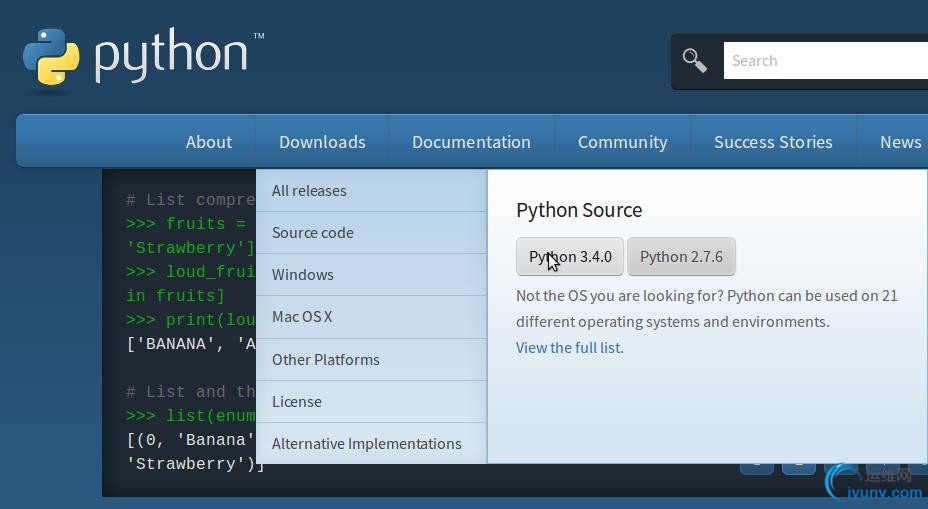Download Python 2.7.6 source button

coord(681,256)
